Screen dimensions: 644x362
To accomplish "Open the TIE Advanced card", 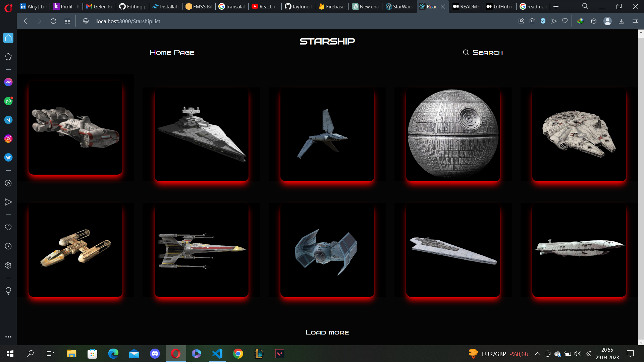I will pos(327,250).
